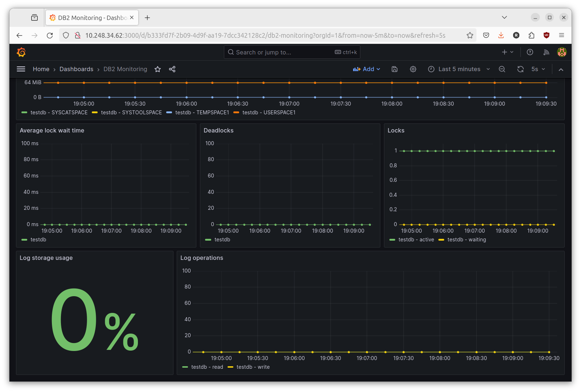Click DB2 Monitoring breadcrumb title
The image size is (581, 392).
(125, 69)
